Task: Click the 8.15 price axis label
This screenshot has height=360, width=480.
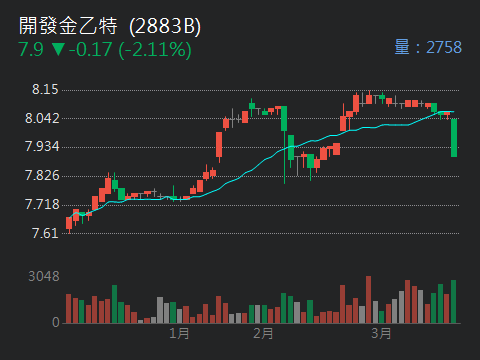Action: 45,89
